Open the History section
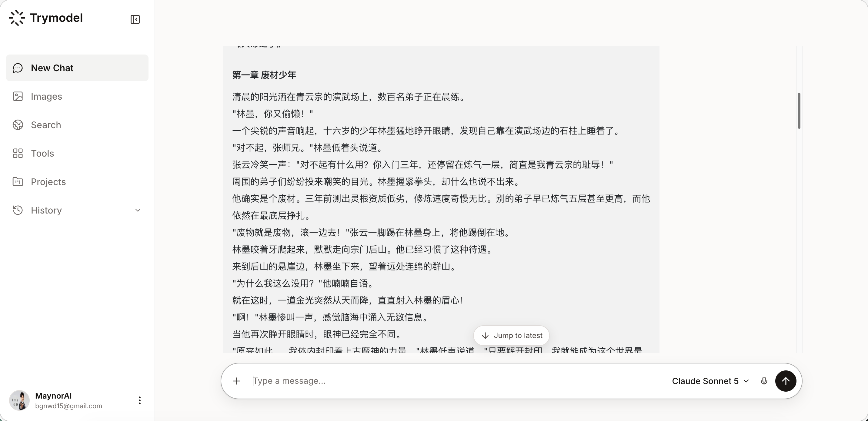Viewport: 868px width, 421px height. tap(77, 210)
